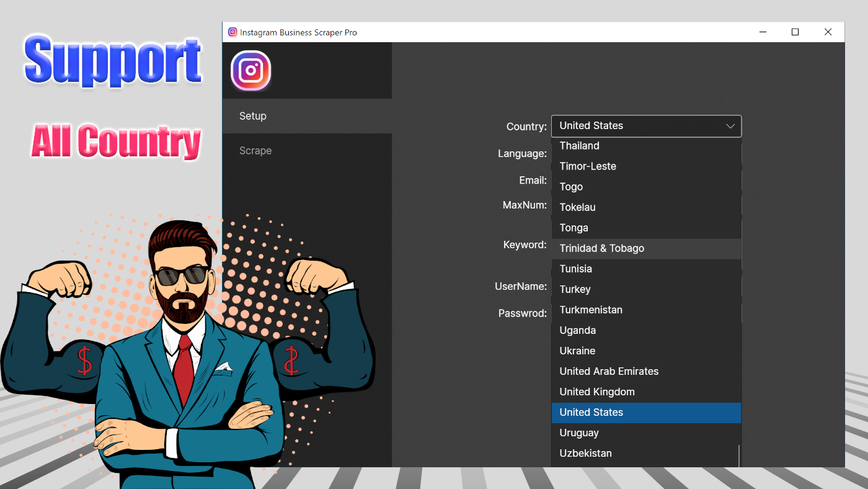
Task: Pick Uzbekistan in the dropdown list
Action: coord(646,453)
